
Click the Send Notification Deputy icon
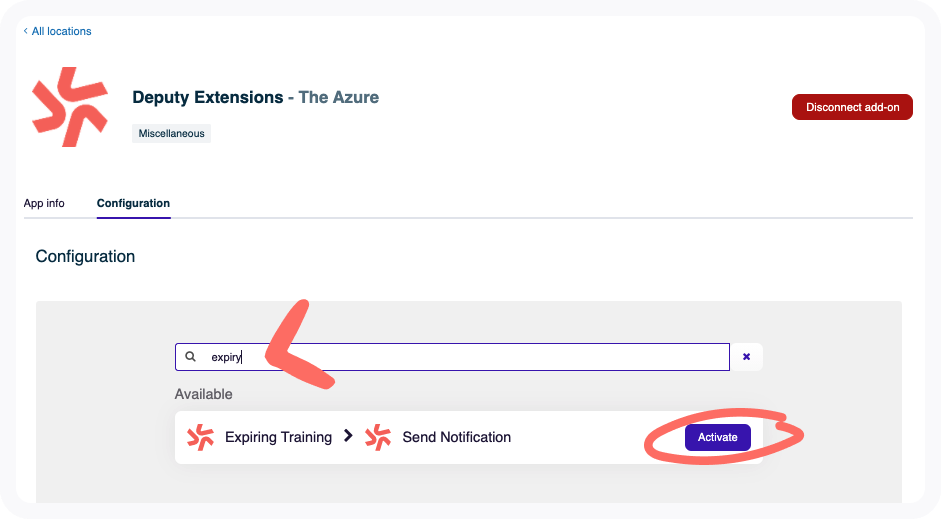(x=378, y=437)
